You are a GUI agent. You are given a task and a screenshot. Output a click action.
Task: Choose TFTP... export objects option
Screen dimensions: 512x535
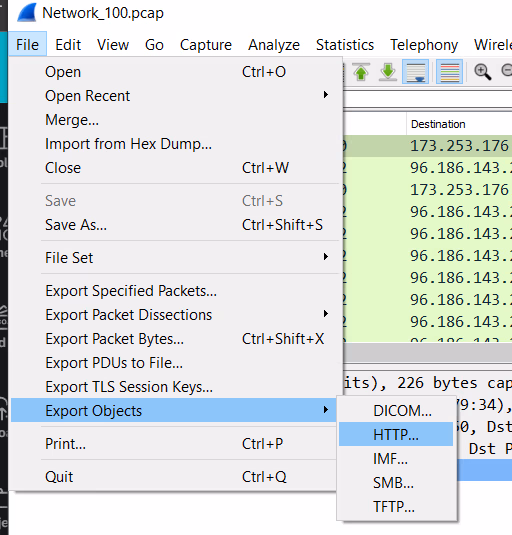tap(396, 506)
